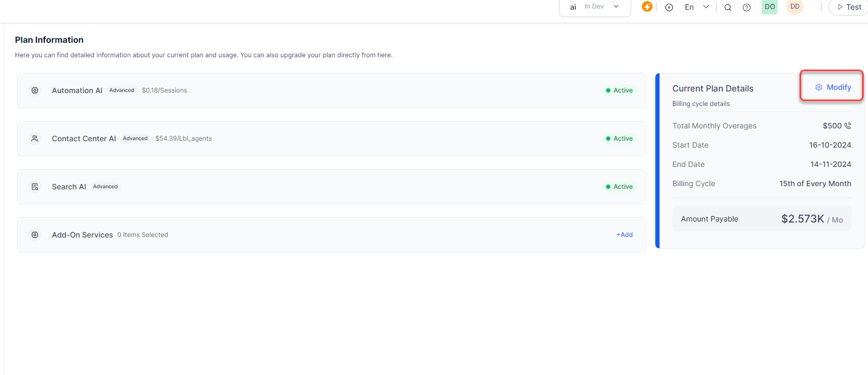The height and width of the screenshot is (375, 868).
Task: Open search with the magnifier icon
Action: click(x=727, y=7)
